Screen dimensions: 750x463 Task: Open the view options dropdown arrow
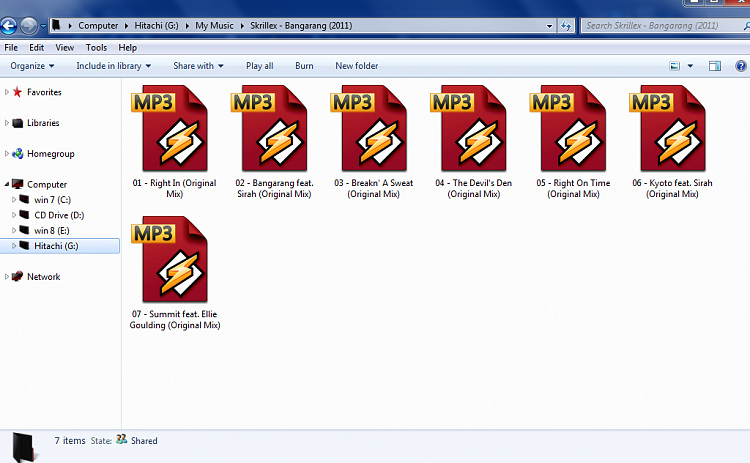click(690, 66)
